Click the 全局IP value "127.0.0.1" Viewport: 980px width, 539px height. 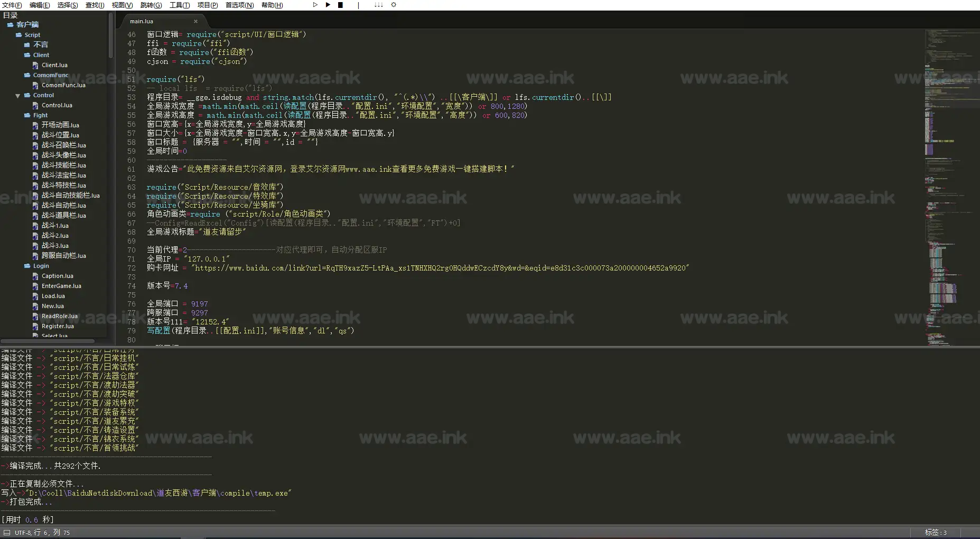[x=207, y=259]
